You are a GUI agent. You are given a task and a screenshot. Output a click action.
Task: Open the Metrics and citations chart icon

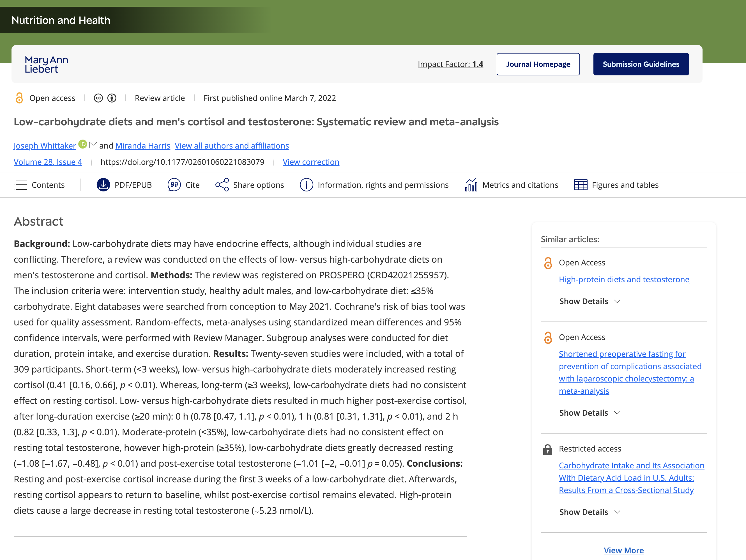(x=471, y=185)
